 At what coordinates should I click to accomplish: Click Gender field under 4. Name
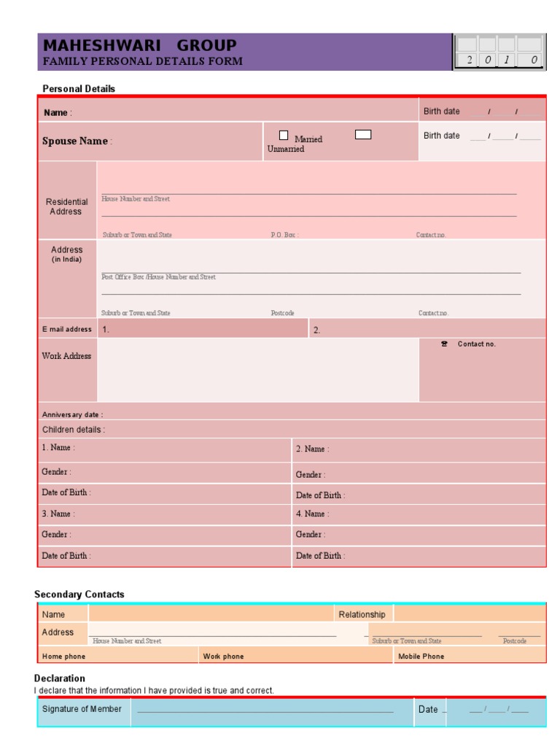[419, 535]
